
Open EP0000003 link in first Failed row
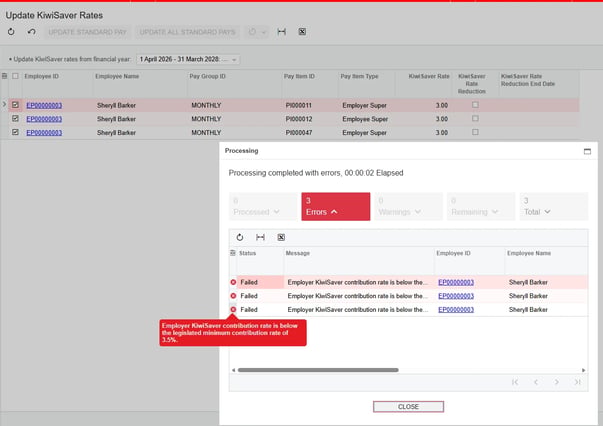(456, 282)
